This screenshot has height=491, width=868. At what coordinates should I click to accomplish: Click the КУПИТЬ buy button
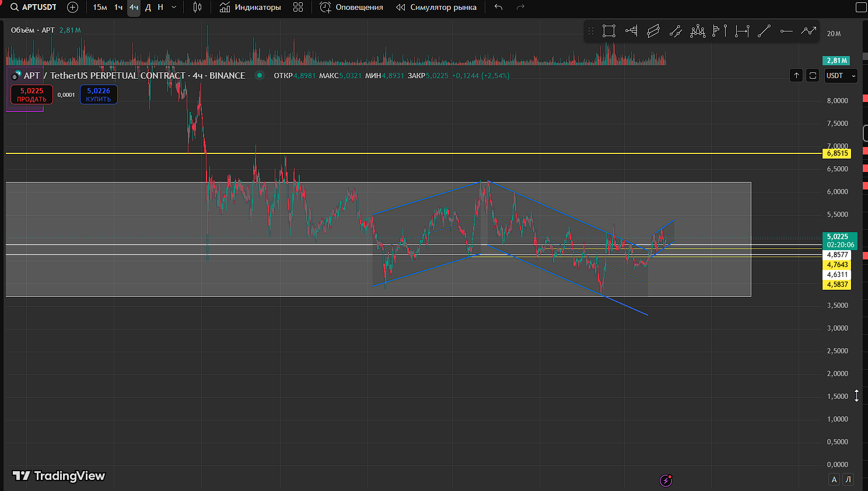[99, 94]
